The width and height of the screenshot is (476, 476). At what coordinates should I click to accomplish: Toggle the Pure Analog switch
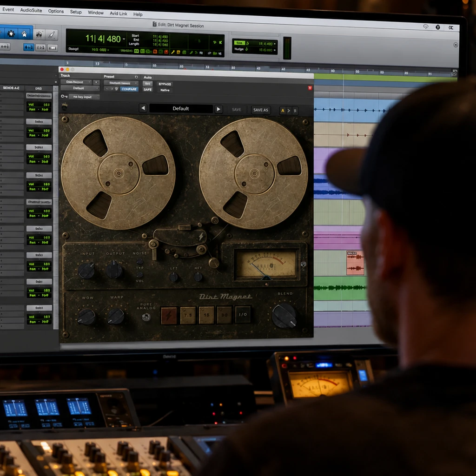[146, 317]
